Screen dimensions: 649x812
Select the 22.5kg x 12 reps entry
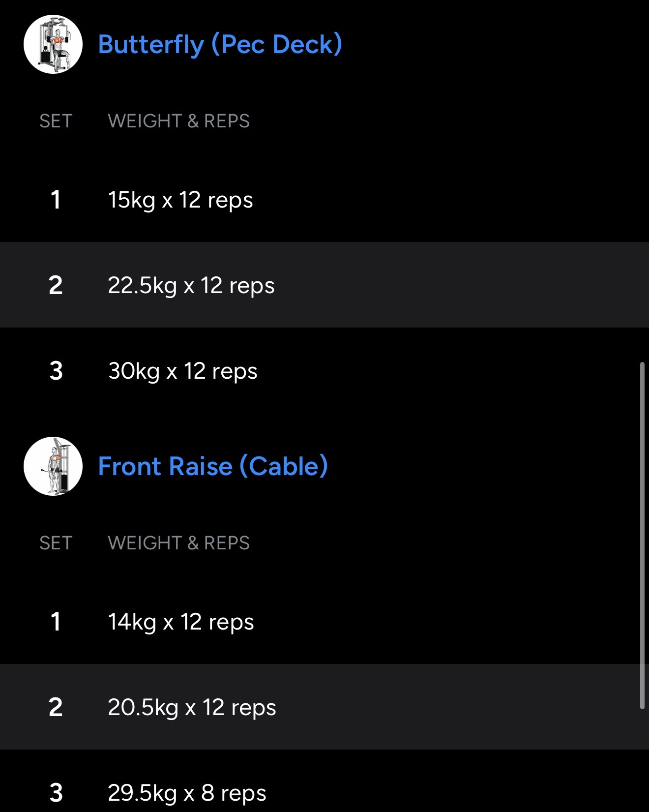click(191, 285)
